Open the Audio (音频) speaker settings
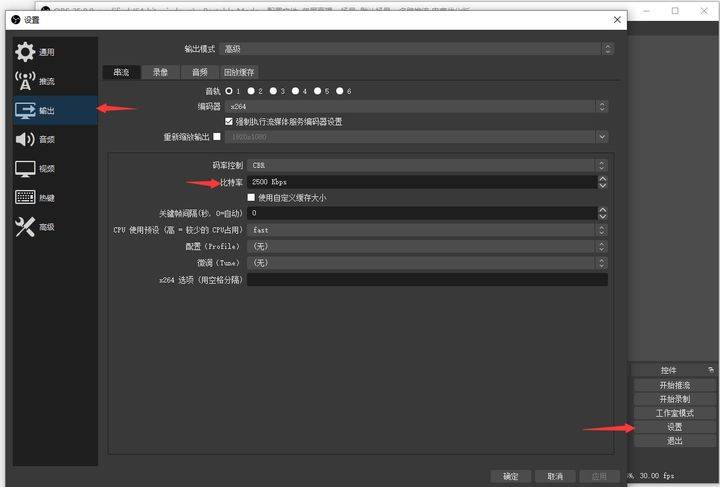Image resolution: width=720 pixels, height=487 pixels. tap(25, 139)
